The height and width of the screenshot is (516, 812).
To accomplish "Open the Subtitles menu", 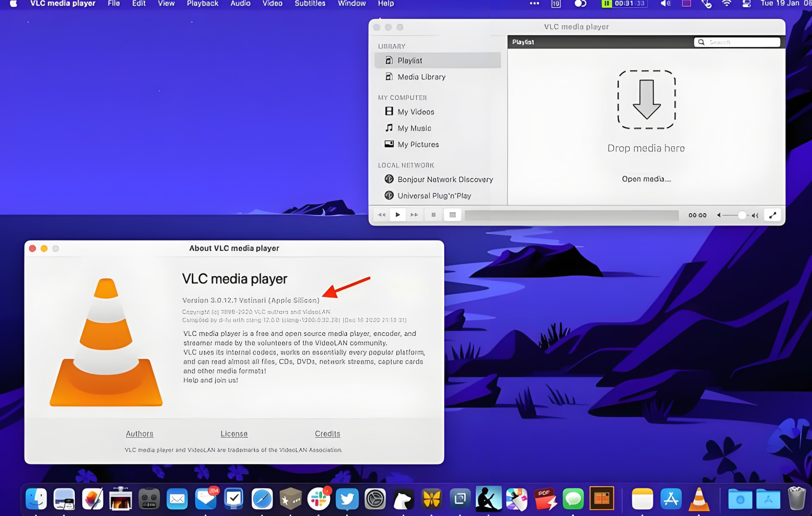I will click(x=310, y=3).
